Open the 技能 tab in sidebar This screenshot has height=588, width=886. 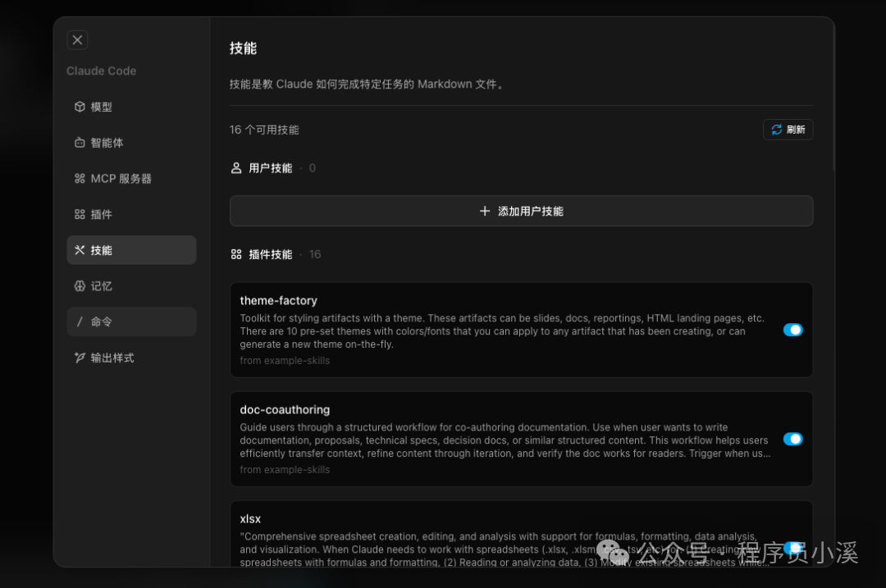pyautogui.click(x=131, y=250)
